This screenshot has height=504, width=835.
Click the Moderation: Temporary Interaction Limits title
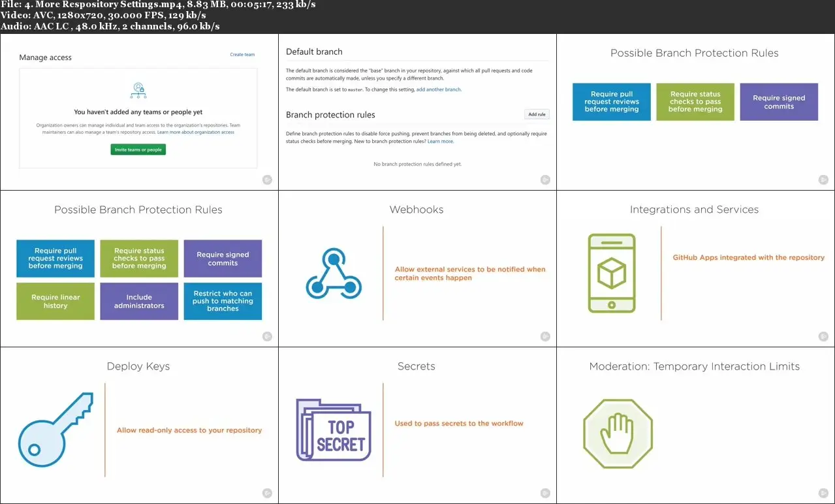pyautogui.click(x=695, y=366)
